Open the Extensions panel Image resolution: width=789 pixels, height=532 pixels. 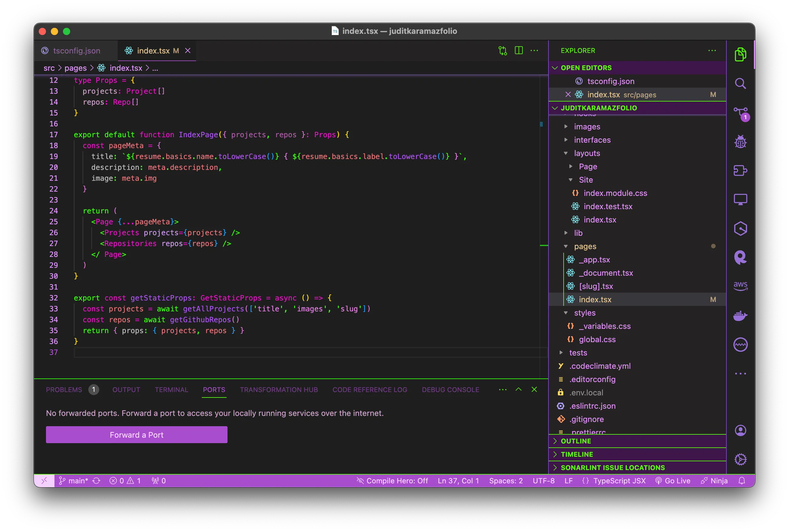pyautogui.click(x=741, y=171)
